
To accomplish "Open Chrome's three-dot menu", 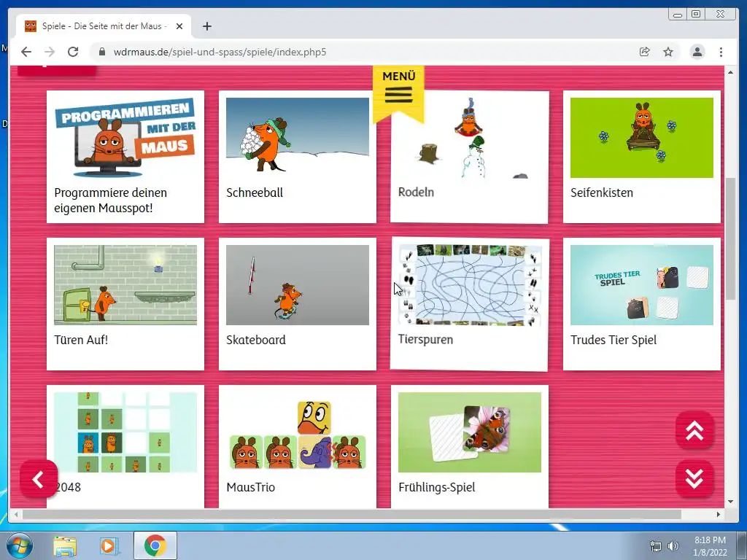I will pos(721,52).
